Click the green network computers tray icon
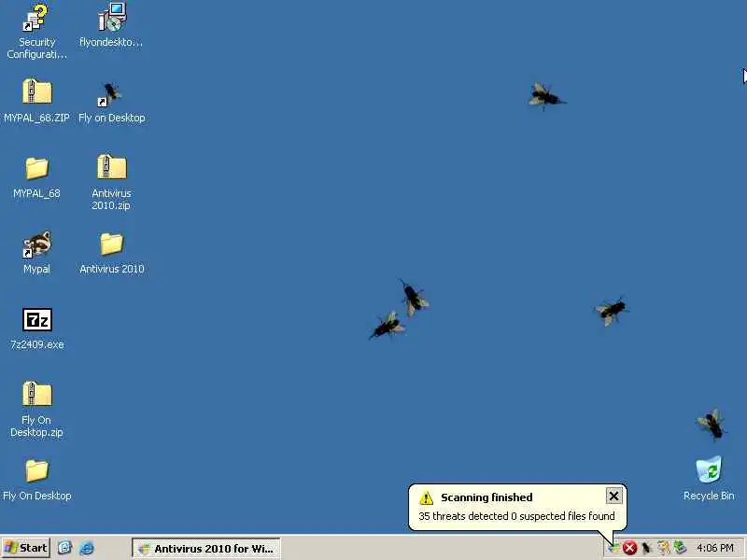This screenshot has height=560, width=747. click(681, 548)
